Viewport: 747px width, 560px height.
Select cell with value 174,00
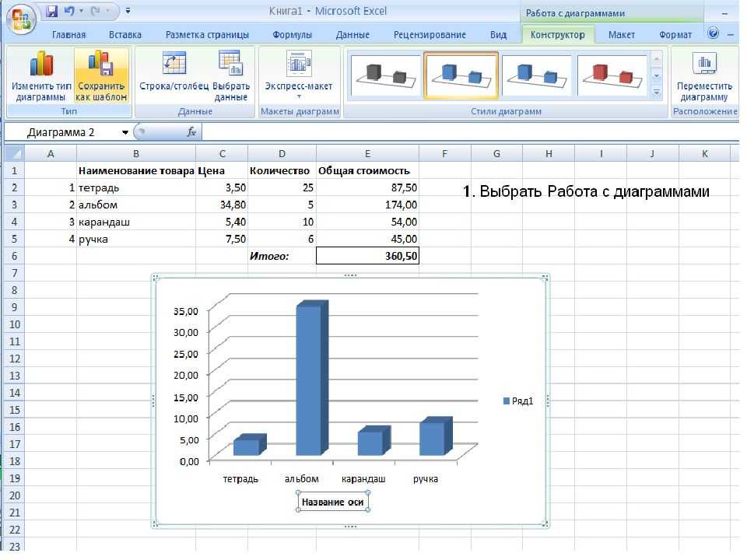click(367, 205)
